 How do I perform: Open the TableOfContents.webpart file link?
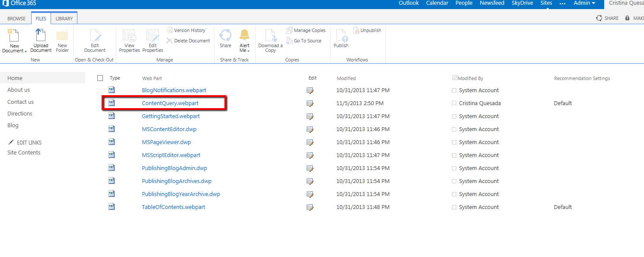pos(173,207)
